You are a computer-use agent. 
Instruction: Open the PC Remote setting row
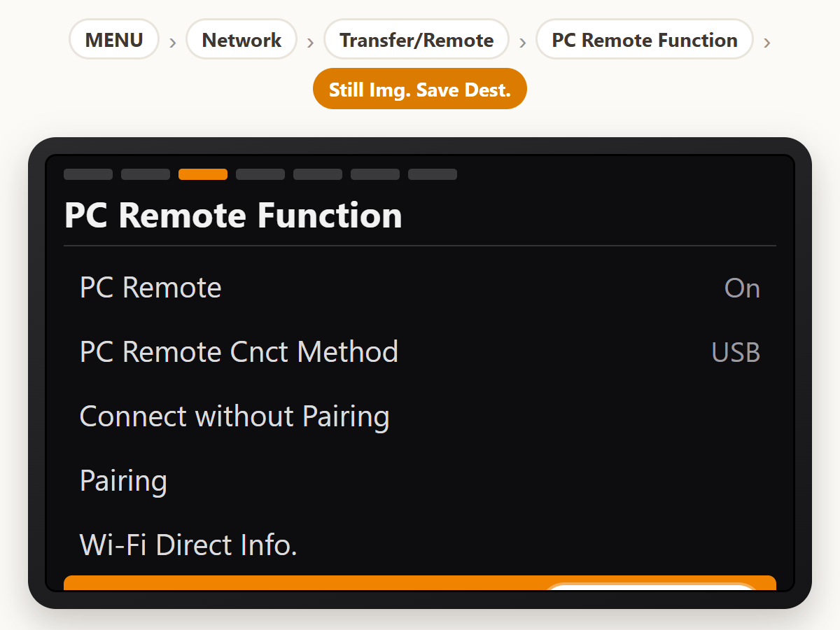point(420,288)
